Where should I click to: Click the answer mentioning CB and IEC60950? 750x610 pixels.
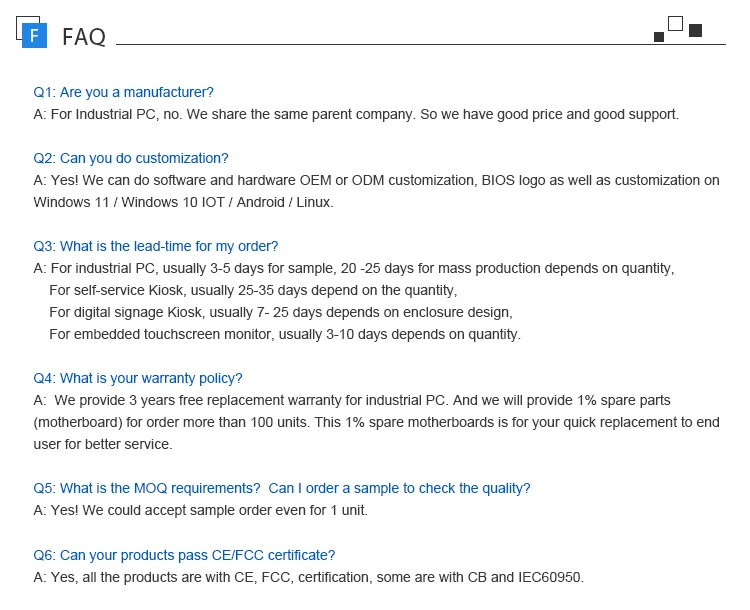click(x=308, y=577)
